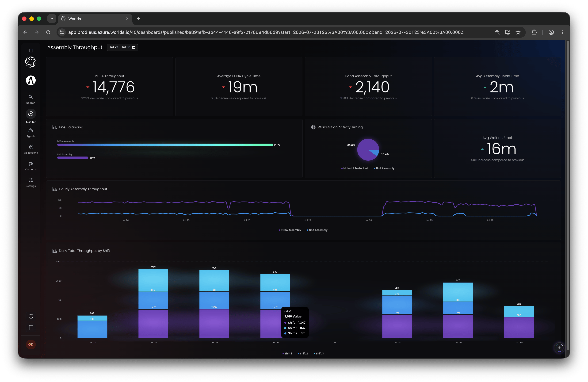
Task: Click the install app icon in address bar
Action: [x=508, y=32]
